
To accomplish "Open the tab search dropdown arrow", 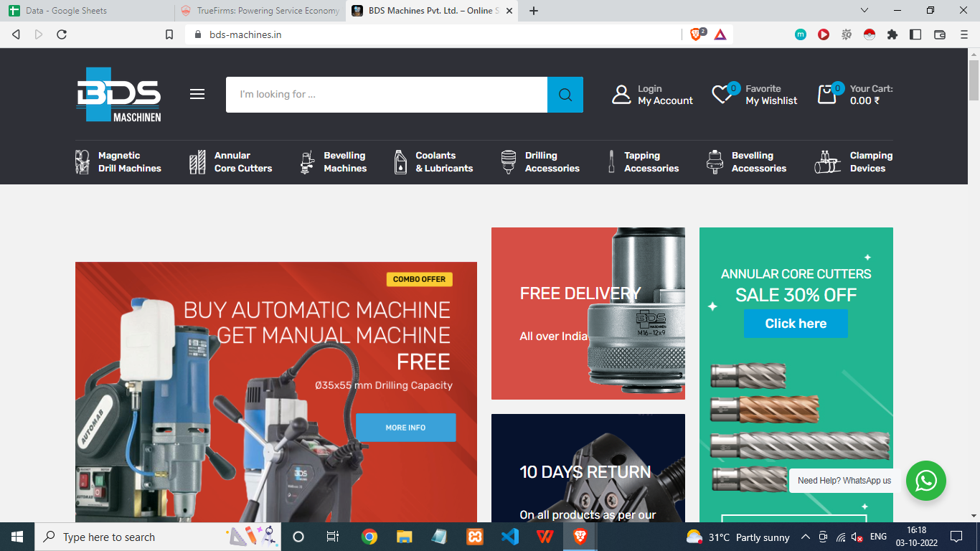I will 864,10.
